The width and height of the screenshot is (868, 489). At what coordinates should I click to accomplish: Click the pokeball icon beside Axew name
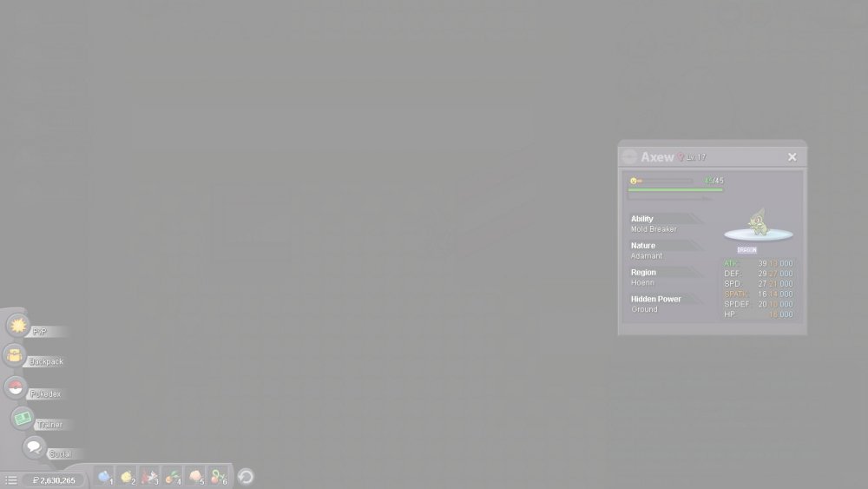(629, 157)
